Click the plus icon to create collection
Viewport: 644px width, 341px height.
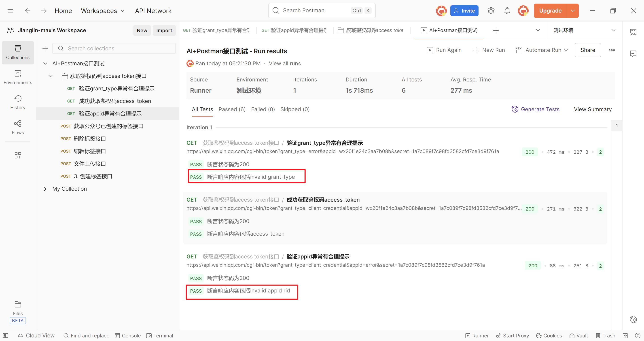point(45,48)
